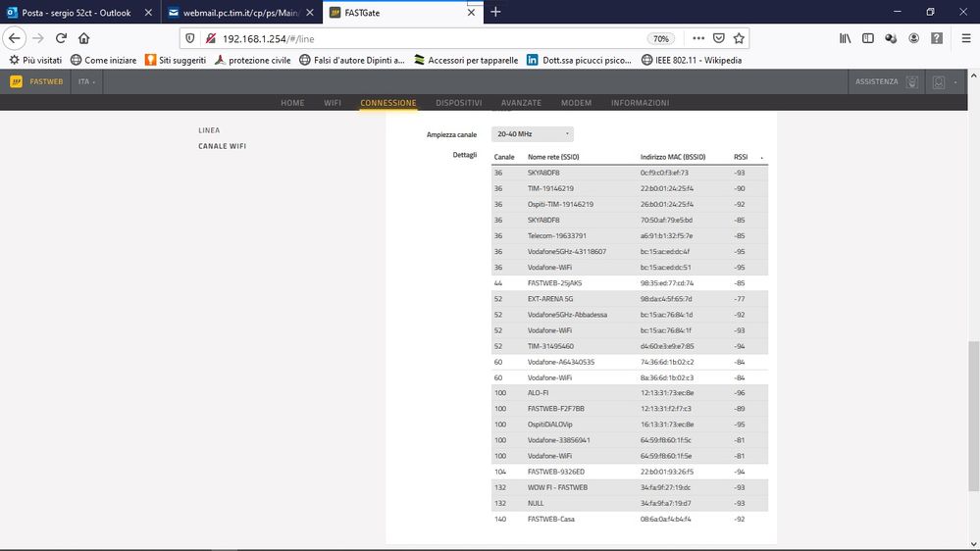
Task: Click ASSISTENZA link in header
Action: point(876,81)
